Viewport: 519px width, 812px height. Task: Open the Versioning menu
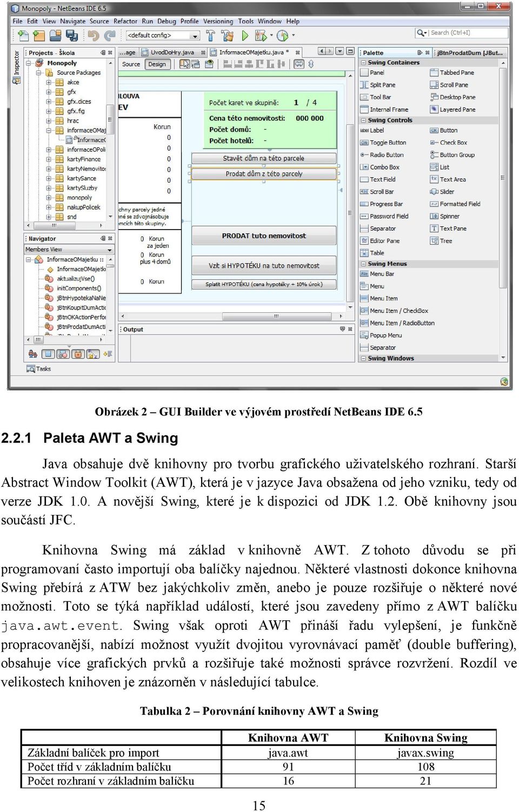point(218,22)
